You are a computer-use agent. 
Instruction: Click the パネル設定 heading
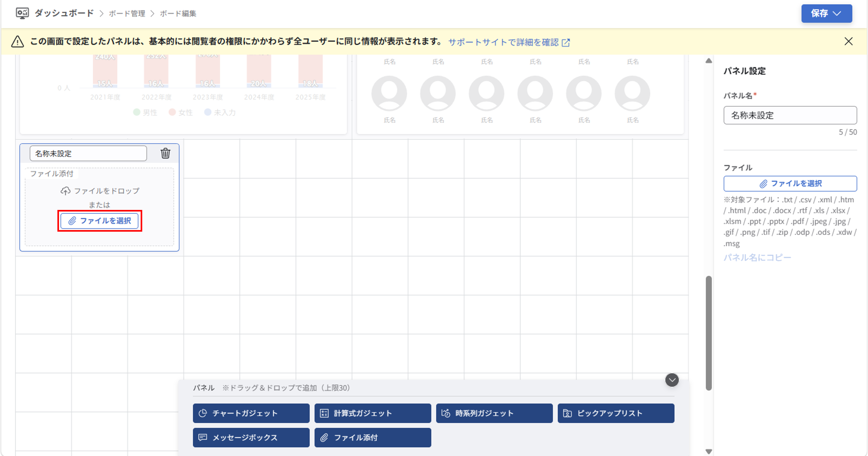745,71
